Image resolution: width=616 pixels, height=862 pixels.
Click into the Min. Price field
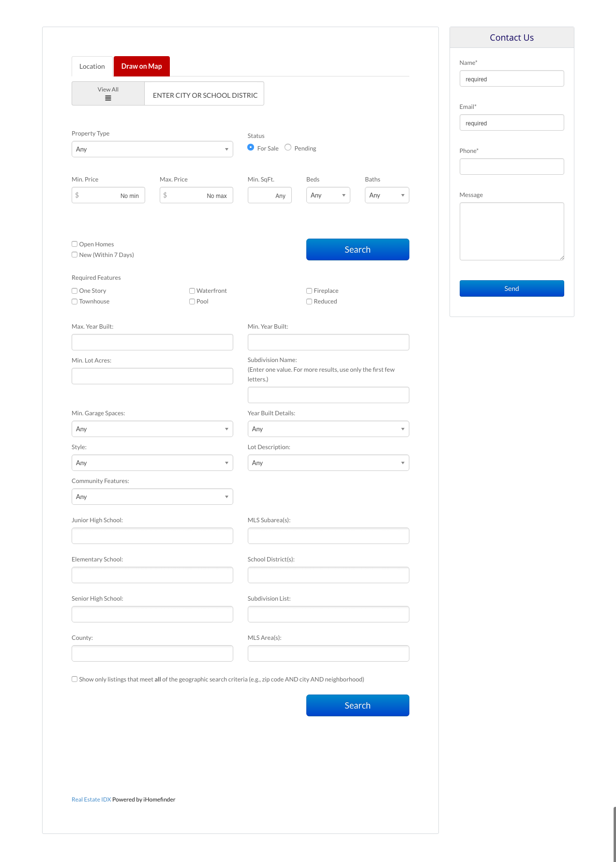click(108, 196)
